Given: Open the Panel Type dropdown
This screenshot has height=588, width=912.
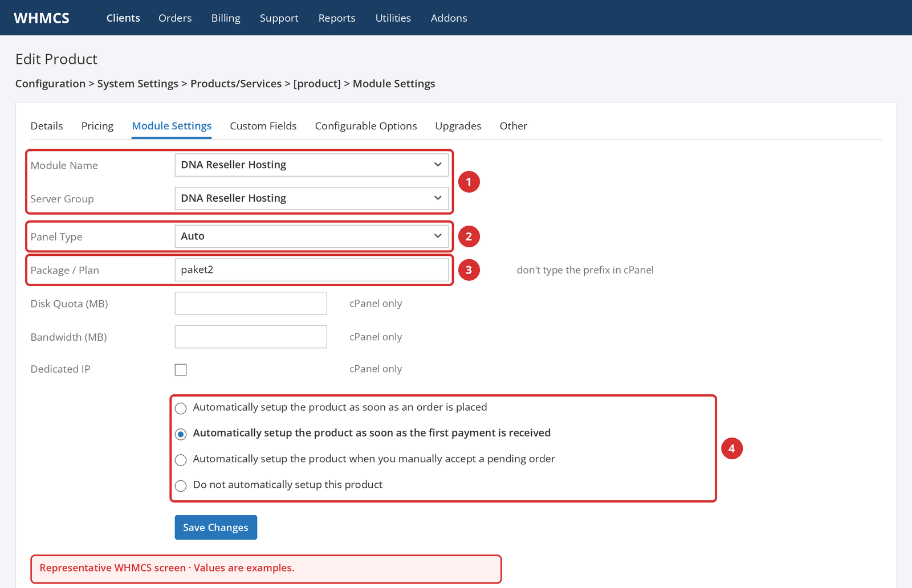Looking at the screenshot, I should [312, 236].
